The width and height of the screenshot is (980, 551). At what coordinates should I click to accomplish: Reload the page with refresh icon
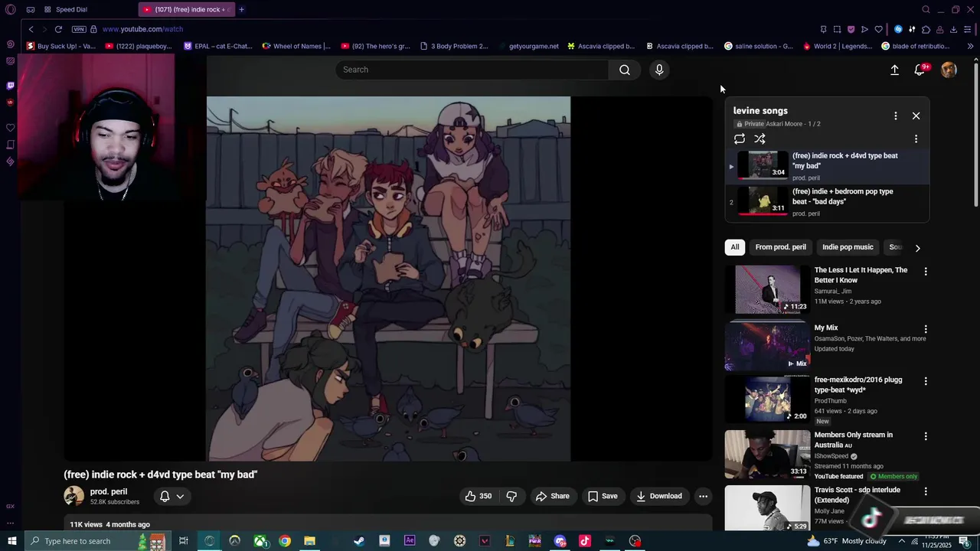point(58,29)
